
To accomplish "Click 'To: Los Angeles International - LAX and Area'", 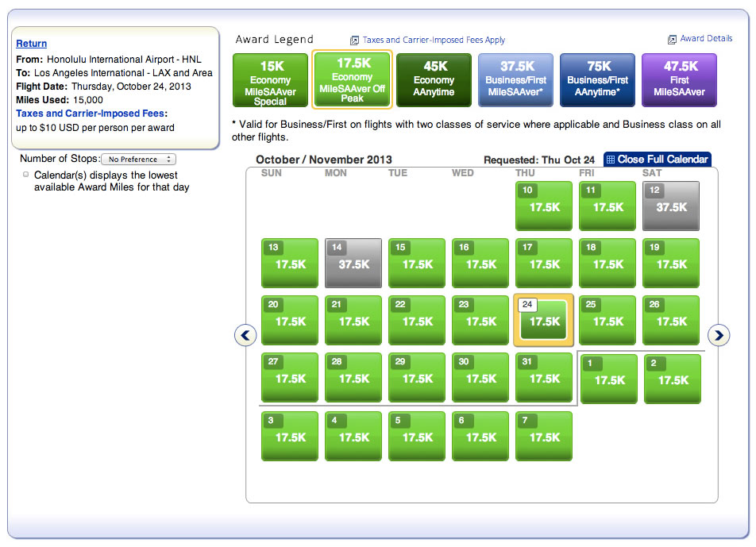I will [114, 73].
